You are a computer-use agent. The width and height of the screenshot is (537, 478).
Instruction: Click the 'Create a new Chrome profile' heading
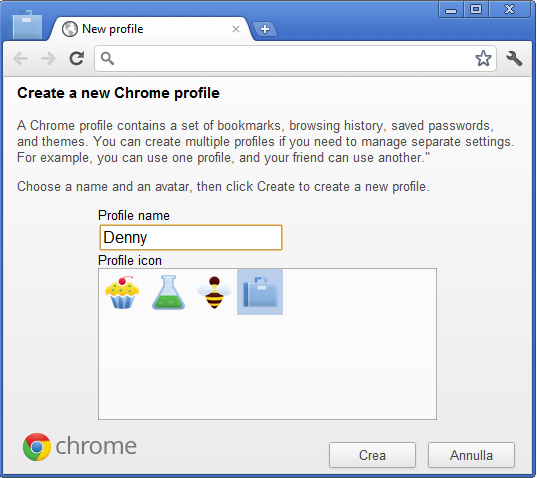(x=118, y=93)
